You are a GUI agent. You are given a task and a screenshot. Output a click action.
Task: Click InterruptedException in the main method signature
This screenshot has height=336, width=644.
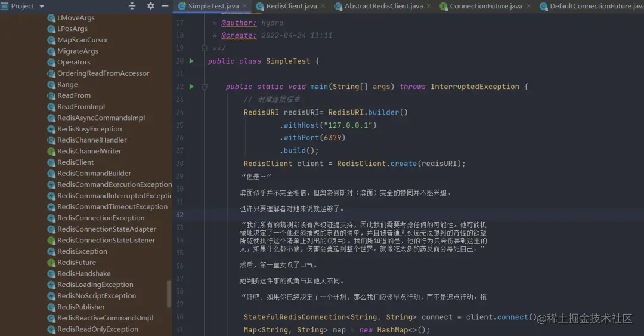[475, 87]
